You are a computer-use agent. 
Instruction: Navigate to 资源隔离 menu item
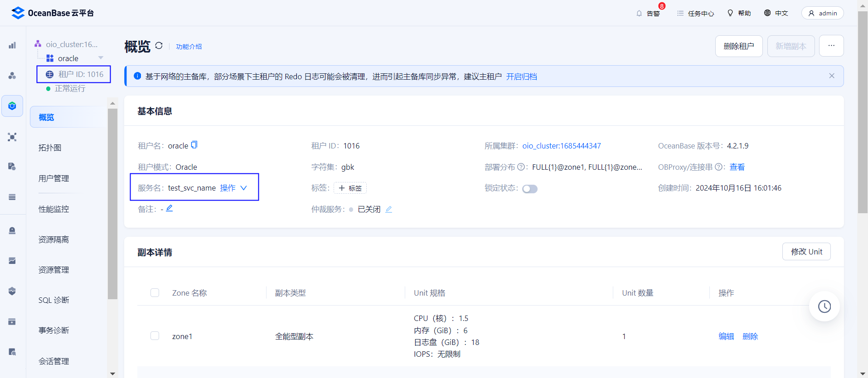[53, 239]
